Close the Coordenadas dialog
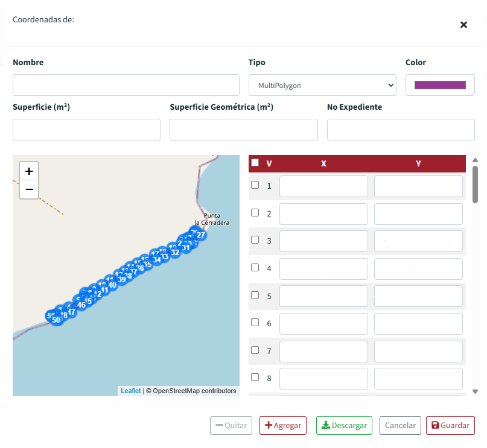Viewport: 487px width, 448px height. click(x=463, y=25)
